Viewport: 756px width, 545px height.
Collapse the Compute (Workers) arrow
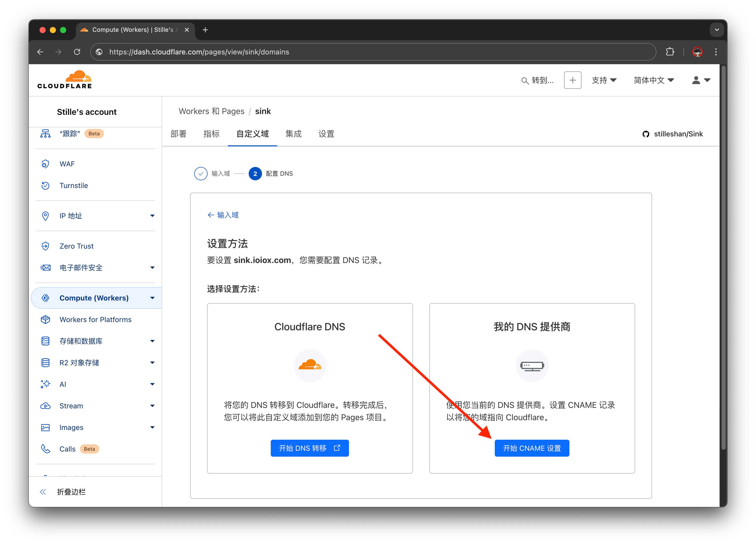152,298
